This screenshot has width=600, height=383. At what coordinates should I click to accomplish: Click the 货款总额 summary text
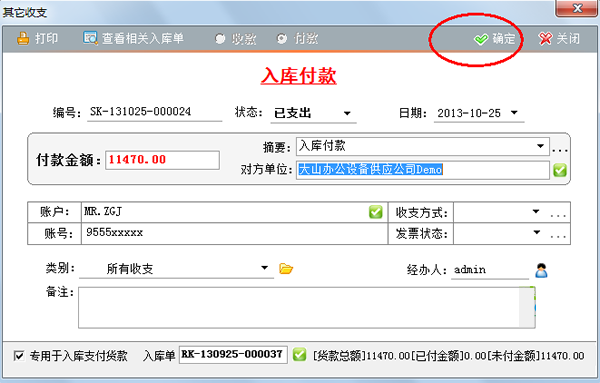point(361,356)
